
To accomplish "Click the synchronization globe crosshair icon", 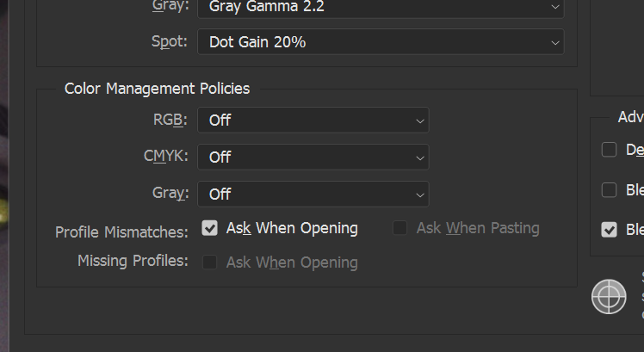I will coord(609,297).
